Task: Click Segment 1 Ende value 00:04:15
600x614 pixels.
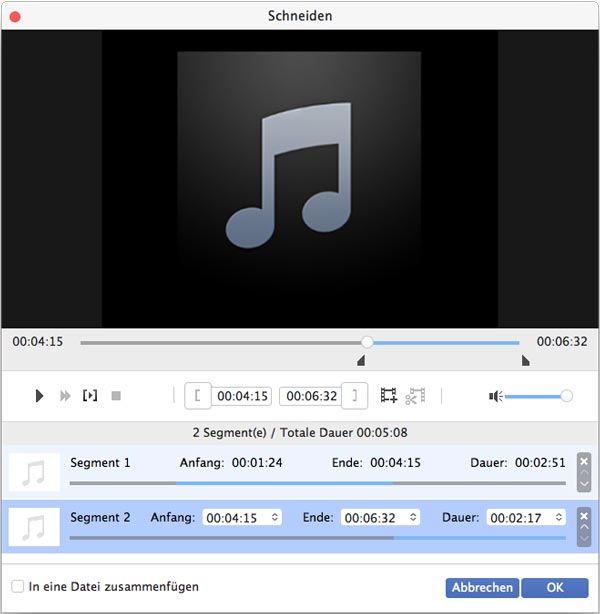Action: 396,463
